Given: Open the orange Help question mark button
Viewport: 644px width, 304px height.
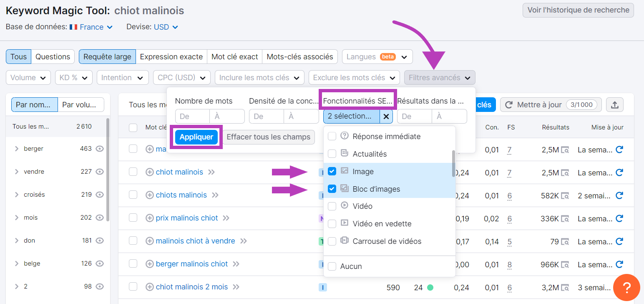Looking at the screenshot, I should click(627, 287).
